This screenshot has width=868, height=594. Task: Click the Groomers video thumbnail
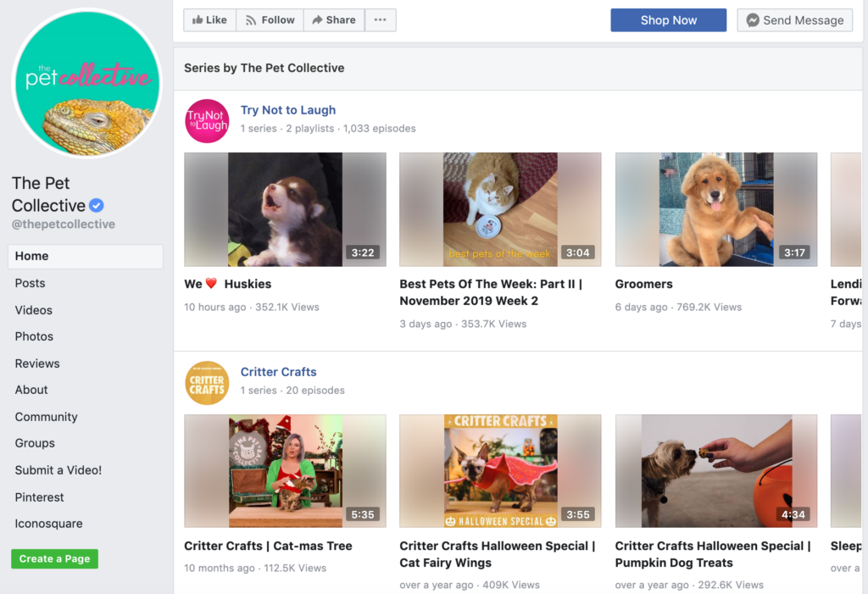[x=715, y=209]
